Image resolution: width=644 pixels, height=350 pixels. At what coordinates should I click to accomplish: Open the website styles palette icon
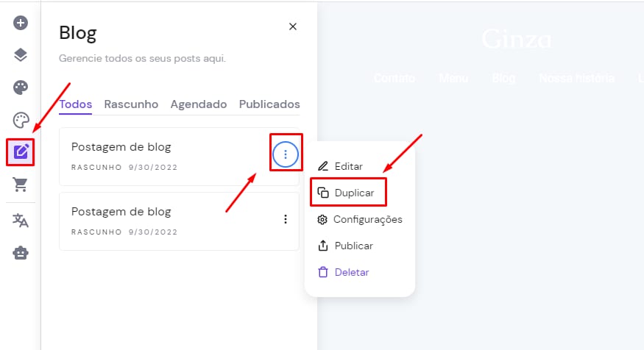pyautogui.click(x=21, y=87)
